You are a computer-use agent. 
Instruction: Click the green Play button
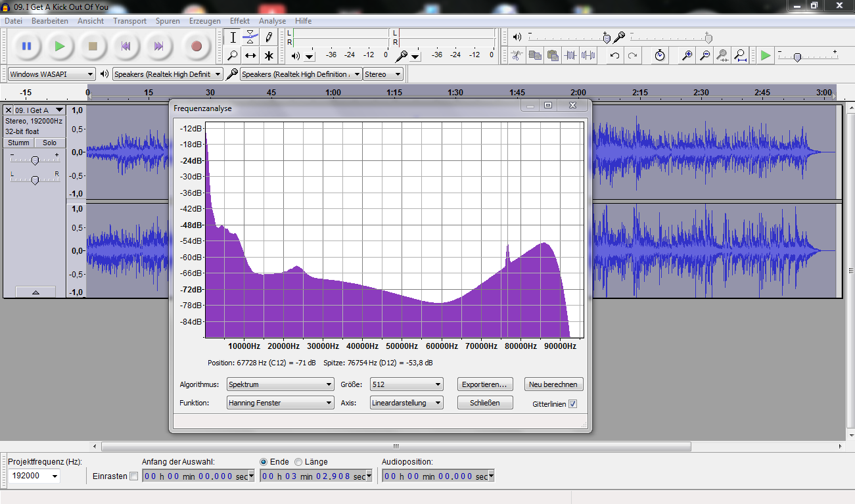coord(60,46)
